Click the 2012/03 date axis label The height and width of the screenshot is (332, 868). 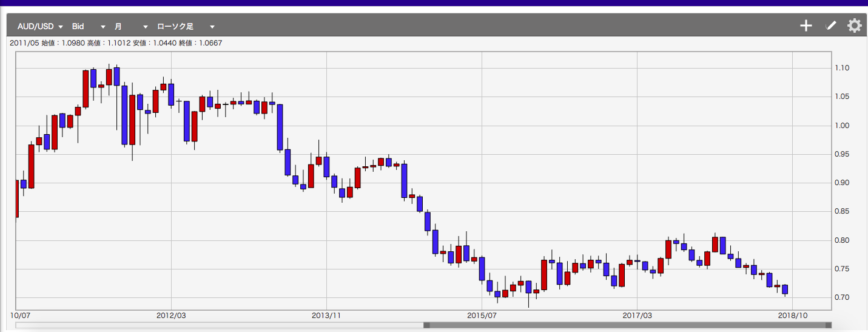coord(171,316)
